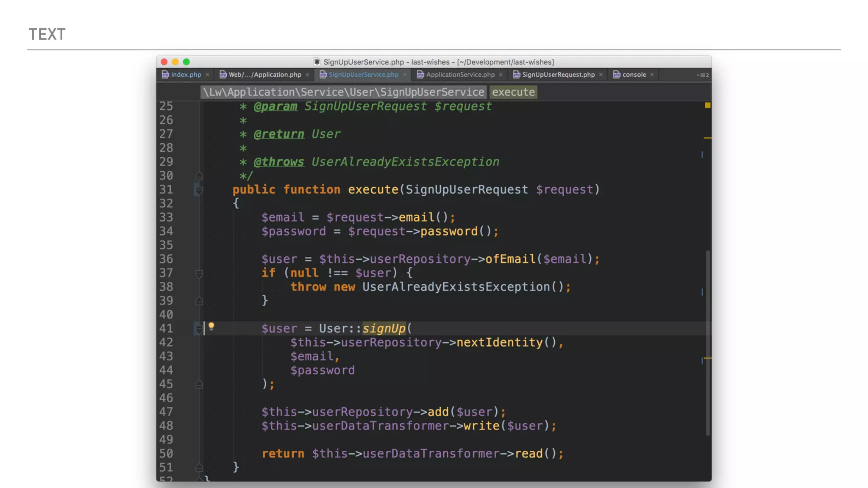Viewport: 868px width, 488px height.
Task: Open the hidden tabs list dropdown
Action: (x=702, y=75)
